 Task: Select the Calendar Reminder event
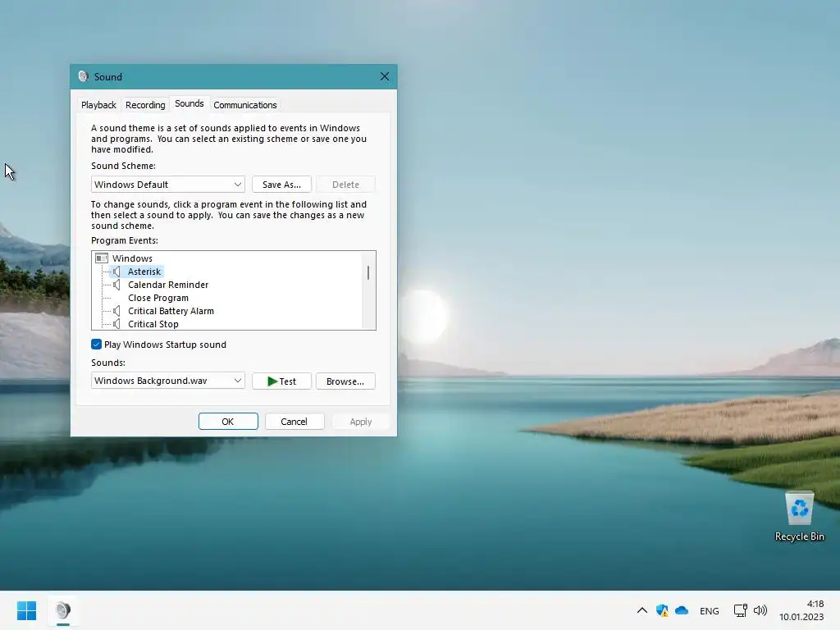(168, 285)
